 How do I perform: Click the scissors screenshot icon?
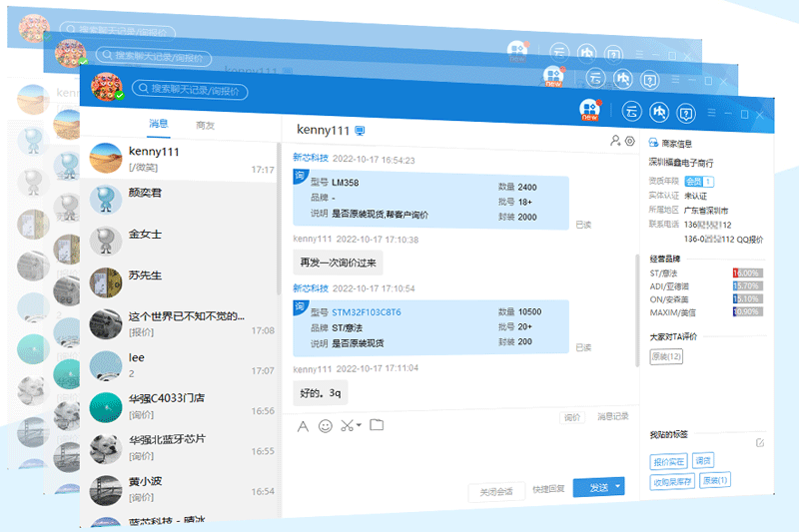[x=346, y=426]
